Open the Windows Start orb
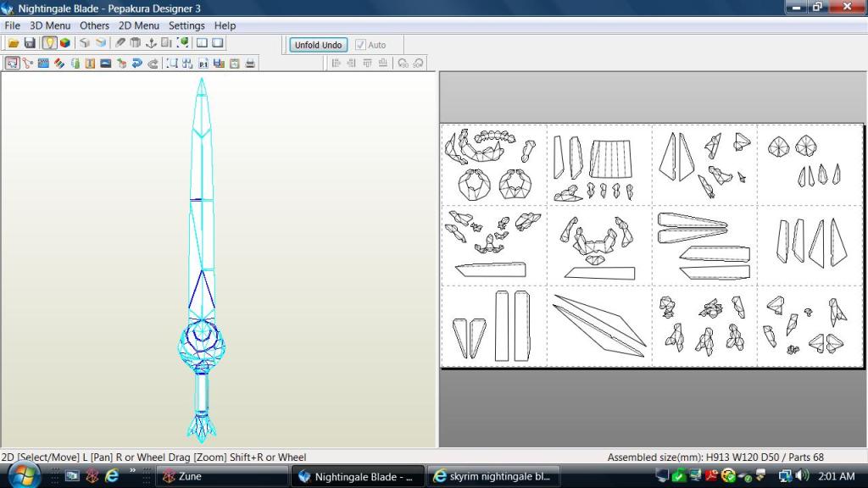Image resolution: width=868 pixels, height=488 pixels. [24, 475]
